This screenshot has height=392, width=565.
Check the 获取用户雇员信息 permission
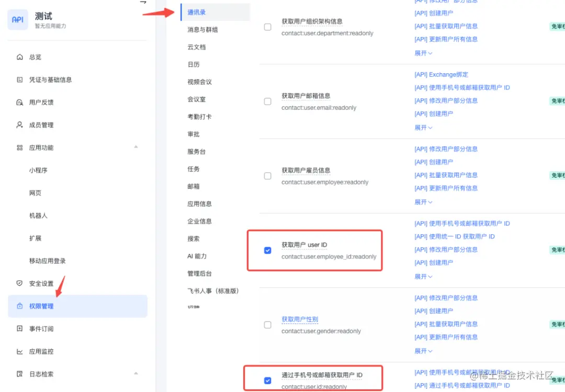tap(268, 176)
